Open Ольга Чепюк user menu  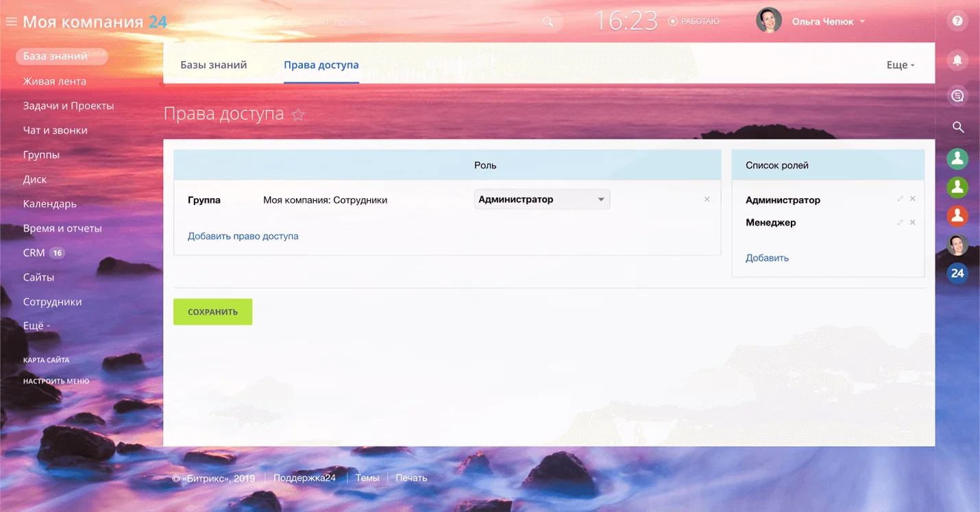[828, 22]
